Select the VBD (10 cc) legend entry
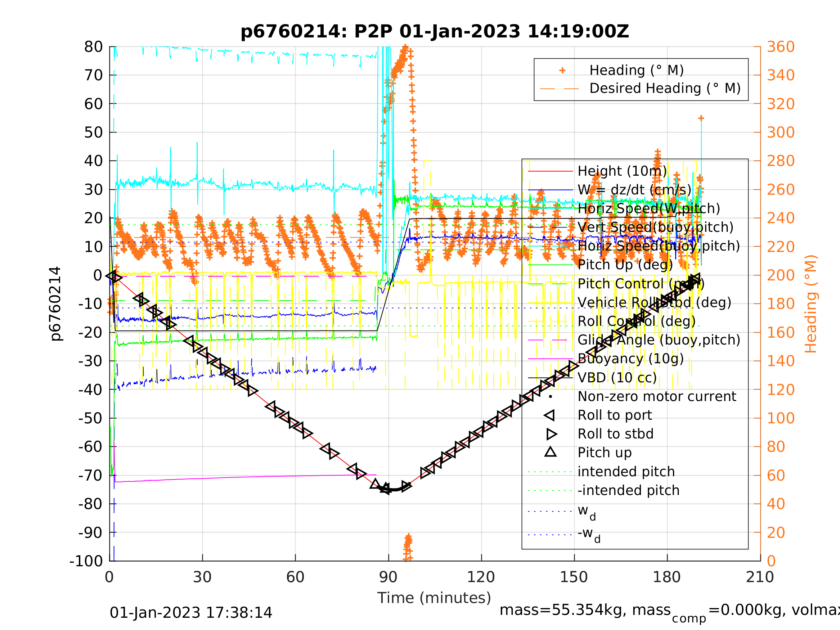The width and height of the screenshot is (840, 630). pos(617,378)
